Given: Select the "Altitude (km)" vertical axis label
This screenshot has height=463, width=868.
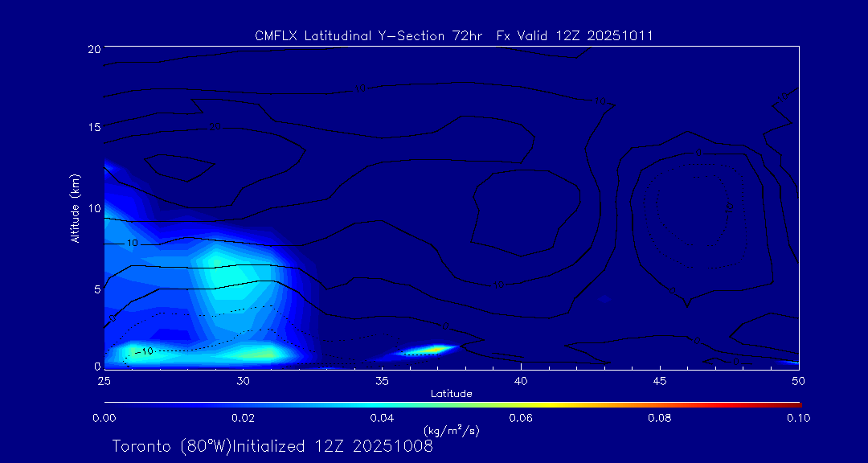Looking at the screenshot, I should [76, 208].
